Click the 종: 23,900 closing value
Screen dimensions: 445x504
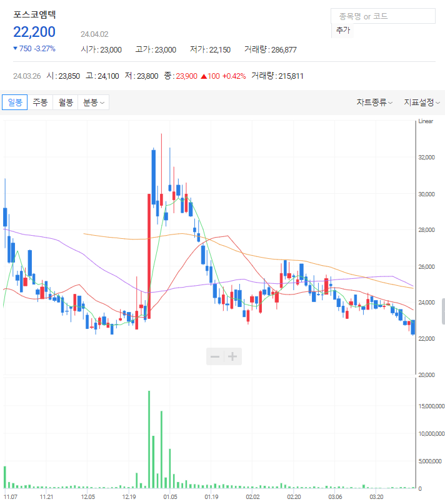point(181,76)
